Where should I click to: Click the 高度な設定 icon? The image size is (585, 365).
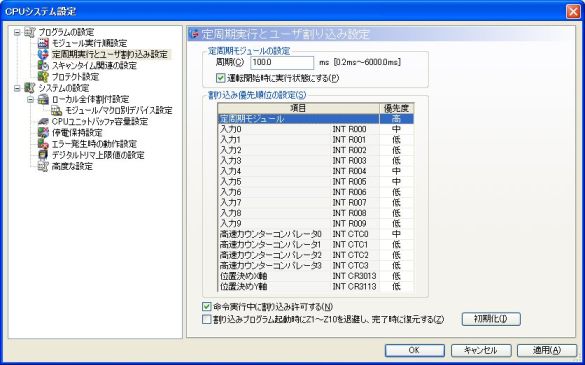[x=43, y=166]
